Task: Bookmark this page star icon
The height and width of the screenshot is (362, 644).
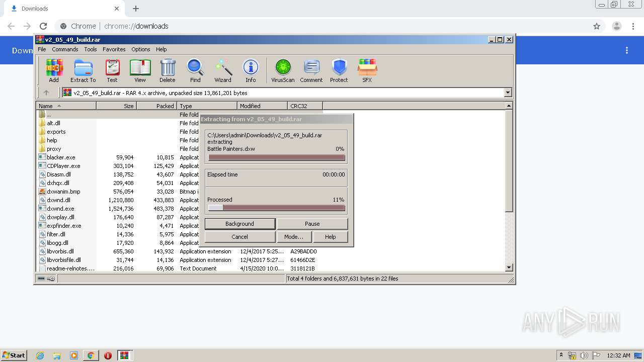Action: (x=597, y=26)
